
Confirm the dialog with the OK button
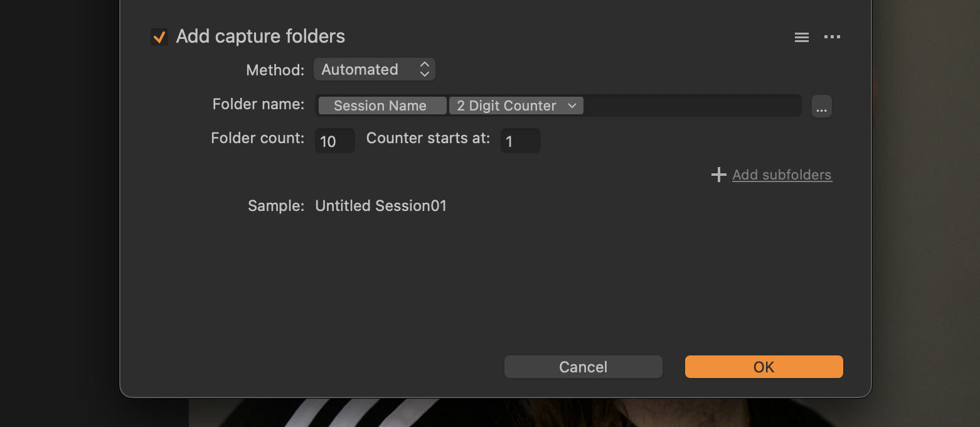(x=764, y=367)
